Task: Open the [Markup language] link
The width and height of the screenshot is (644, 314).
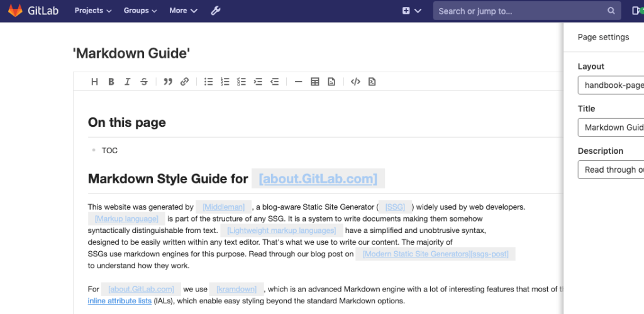Action: pyautogui.click(x=126, y=219)
